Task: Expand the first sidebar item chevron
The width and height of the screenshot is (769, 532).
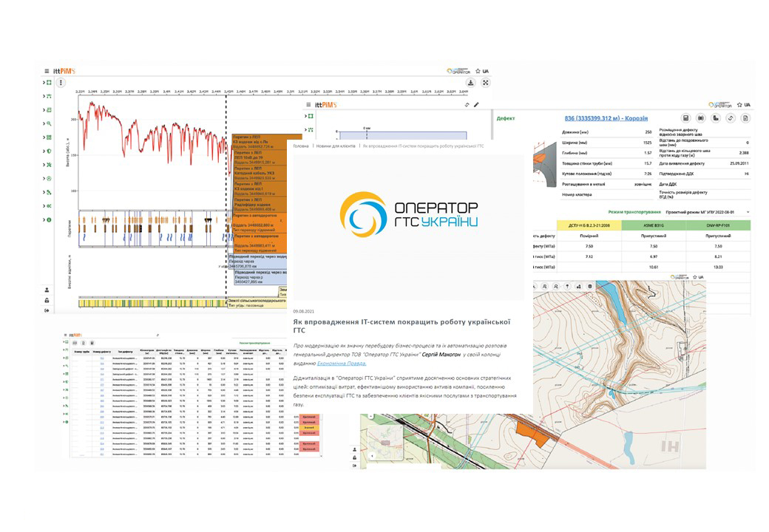Action: pyautogui.click(x=44, y=83)
